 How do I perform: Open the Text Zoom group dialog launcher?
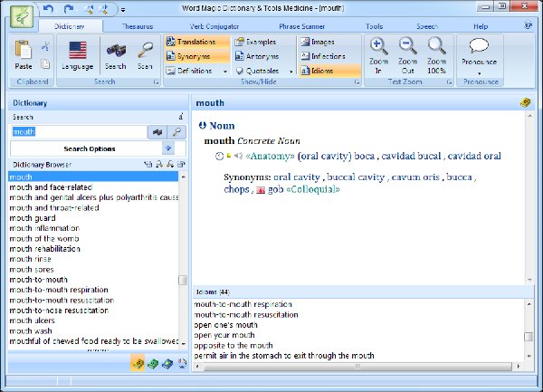[x=449, y=82]
